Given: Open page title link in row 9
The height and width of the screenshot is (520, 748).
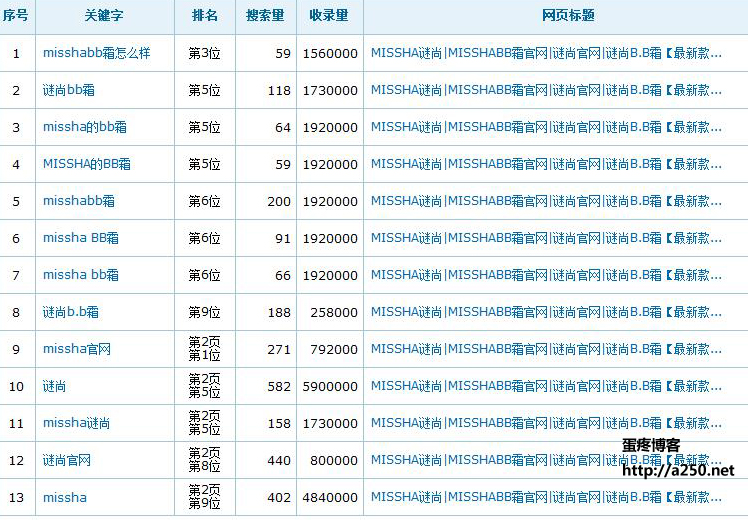Looking at the screenshot, I should click(546, 349).
